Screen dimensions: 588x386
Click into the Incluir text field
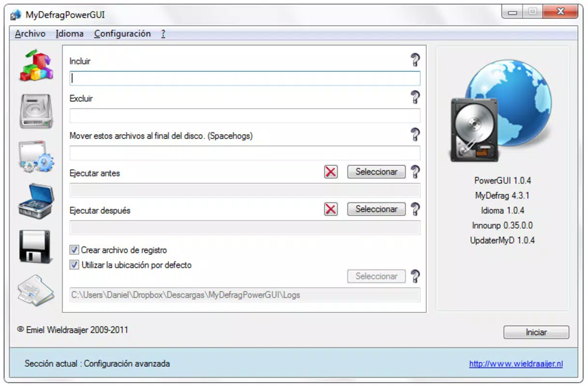pos(245,79)
